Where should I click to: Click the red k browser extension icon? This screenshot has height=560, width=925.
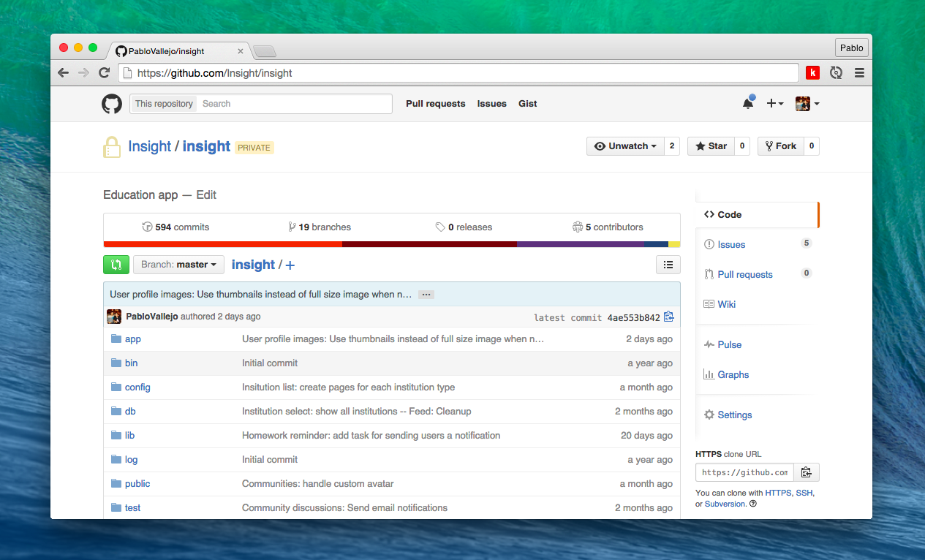coord(812,72)
